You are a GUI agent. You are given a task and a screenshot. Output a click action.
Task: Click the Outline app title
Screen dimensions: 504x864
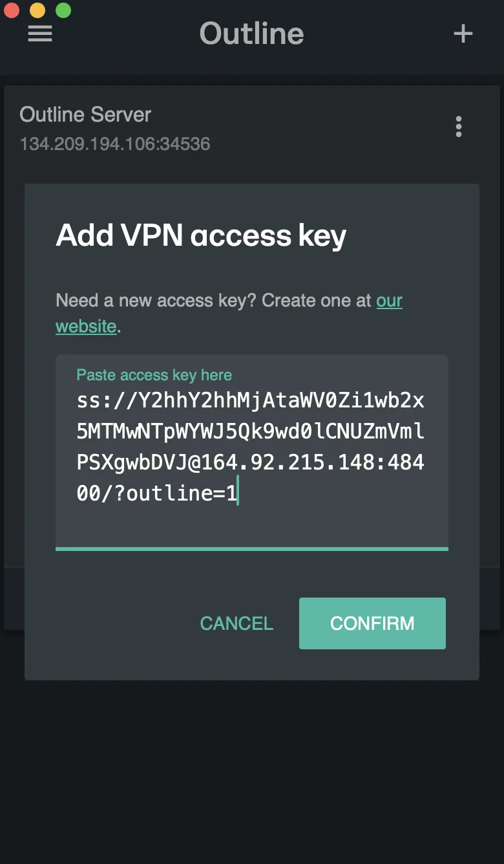pos(251,34)
